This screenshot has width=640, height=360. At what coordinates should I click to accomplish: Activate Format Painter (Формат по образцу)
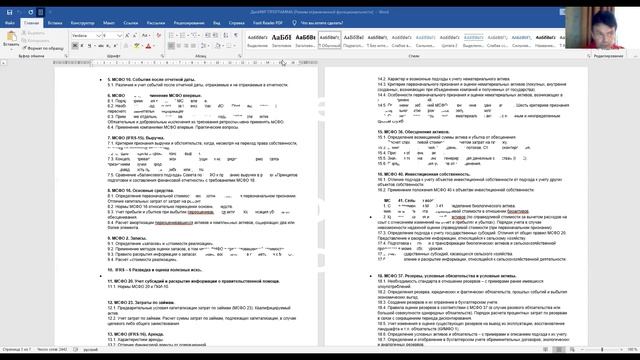[x=43, y=48]
